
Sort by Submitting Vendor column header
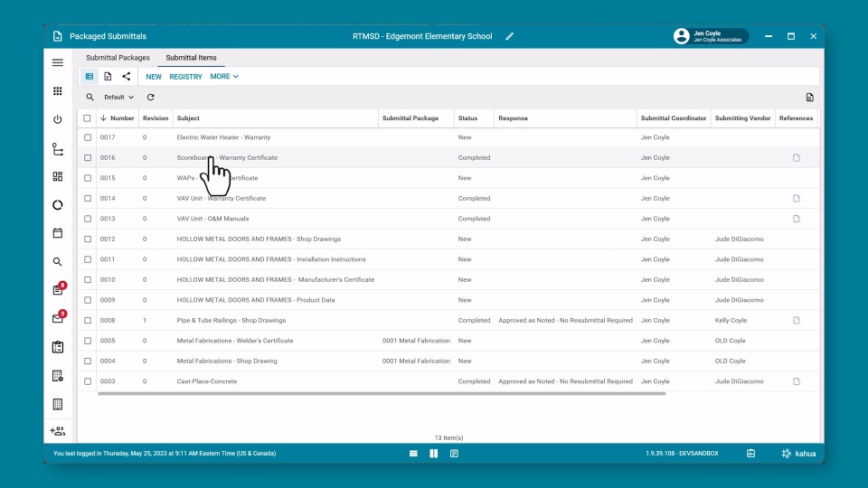(x=742, y=117)
